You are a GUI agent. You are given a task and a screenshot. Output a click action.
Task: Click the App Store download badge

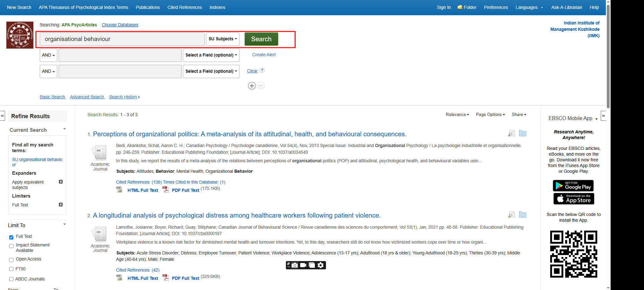pos(573,199)
